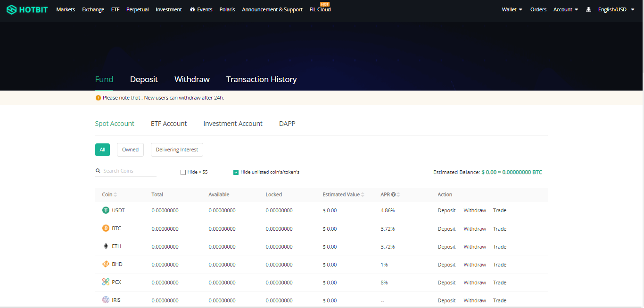Open the English/USD language dropdown

tap(616, 9)
